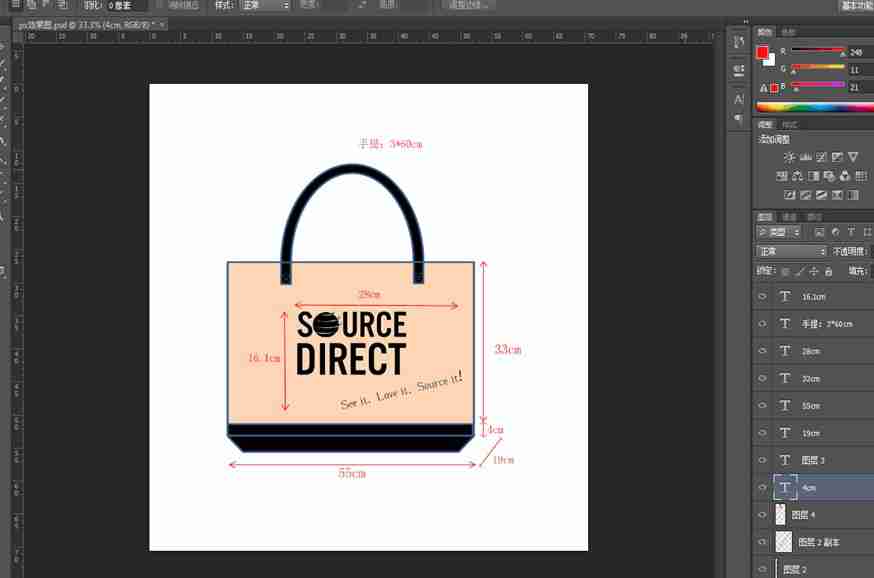
Task: Close the PSD document tab
Action: point(162,25)
